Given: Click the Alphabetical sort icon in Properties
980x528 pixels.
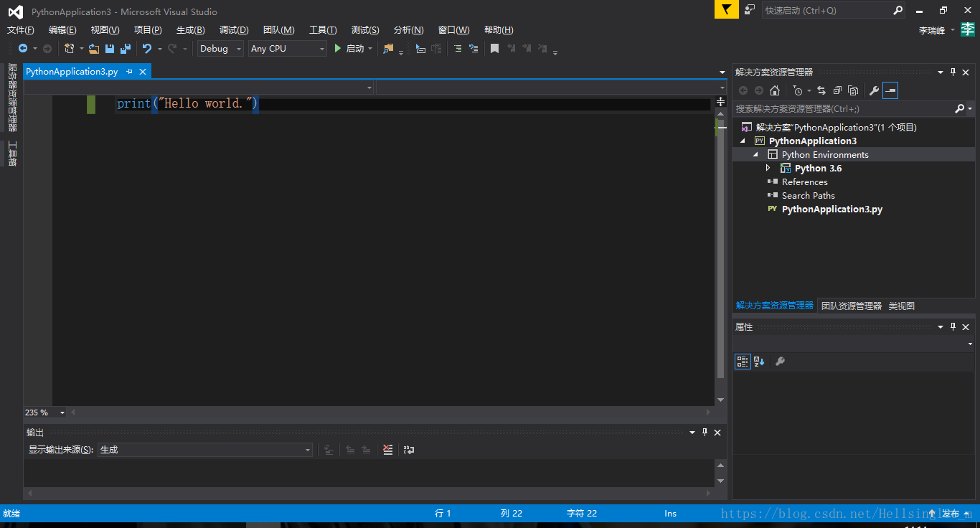Looking at the screenshot, I should 759,362.
